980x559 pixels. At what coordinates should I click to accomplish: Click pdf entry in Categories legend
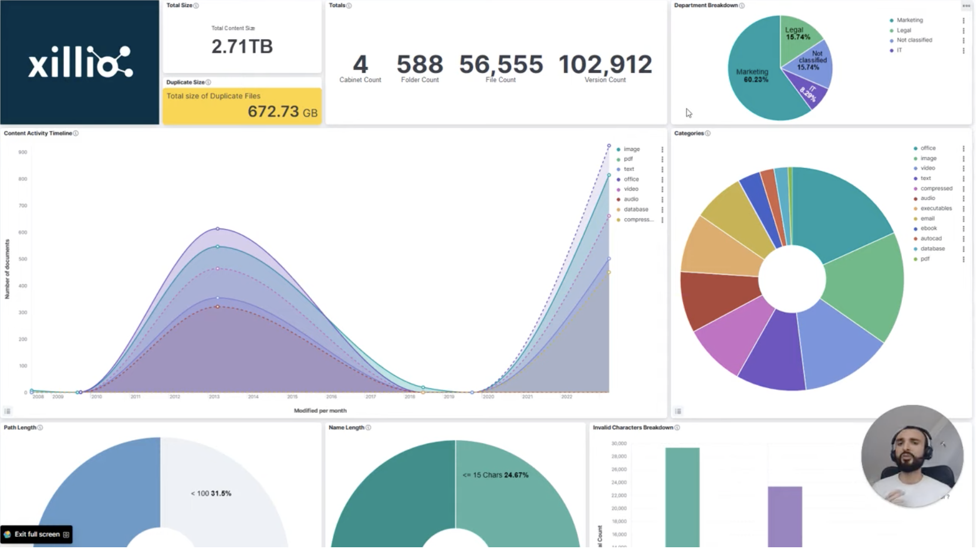[x=925, y=259]
